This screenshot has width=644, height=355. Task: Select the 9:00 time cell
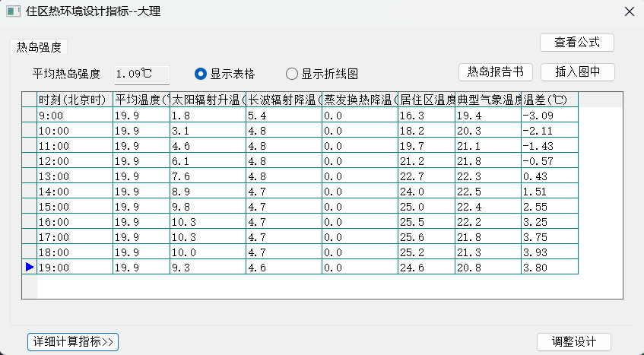click(x=75, y=116)
